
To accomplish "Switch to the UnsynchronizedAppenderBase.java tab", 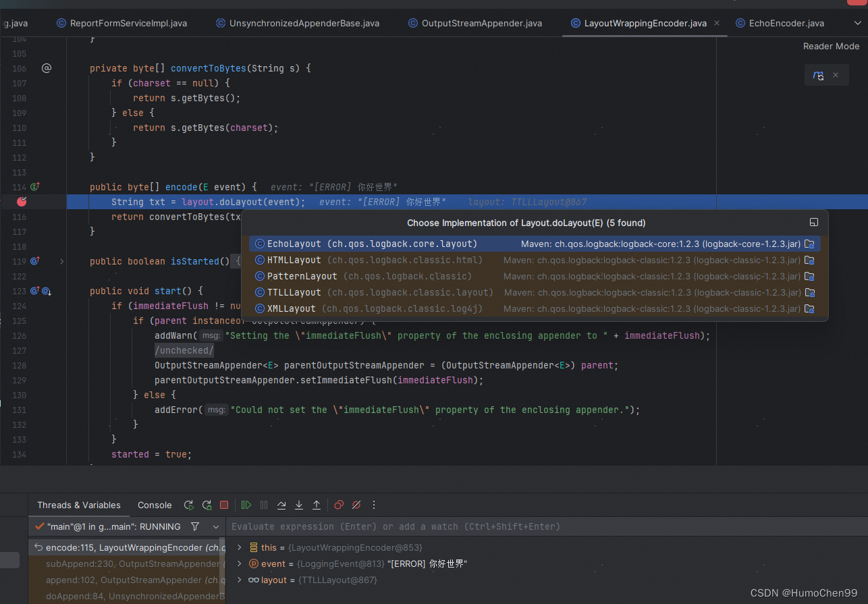I will 297,23.
